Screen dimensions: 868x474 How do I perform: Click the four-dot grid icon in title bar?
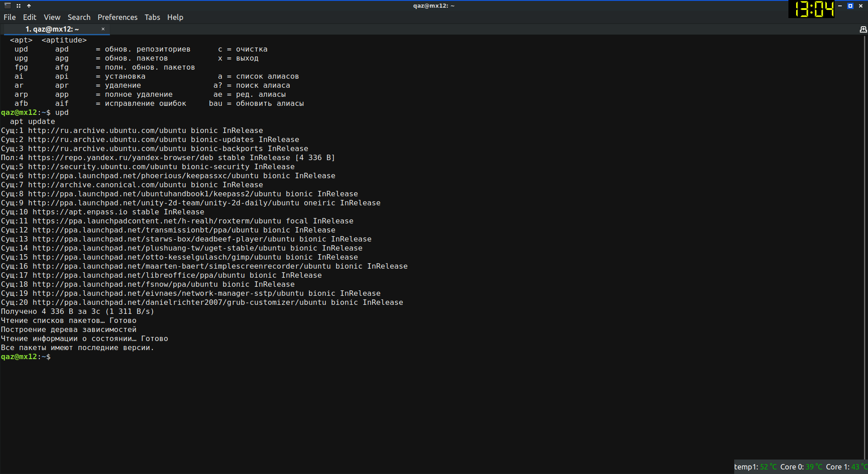click(19, 5)
